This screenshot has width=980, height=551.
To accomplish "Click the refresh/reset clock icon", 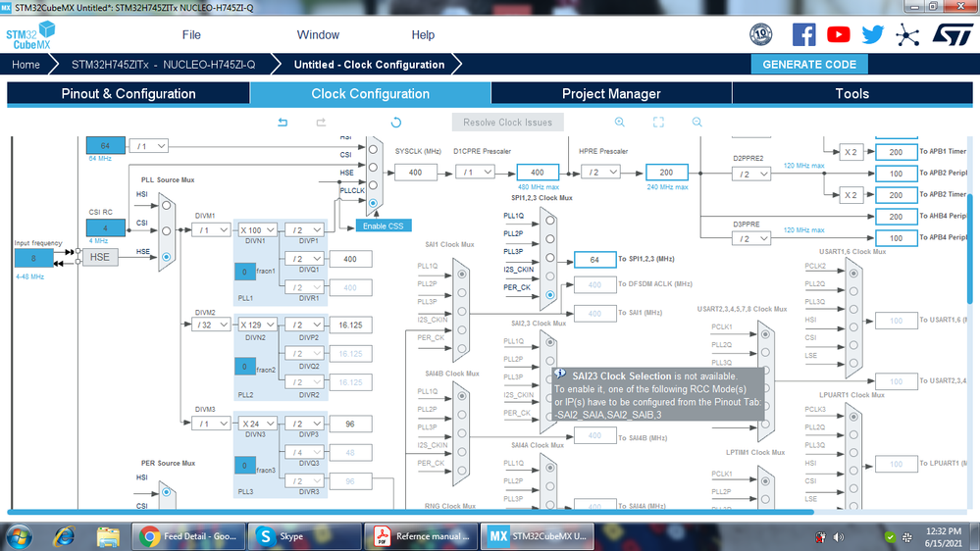I will pyautogui.click(x=395, y=123).
